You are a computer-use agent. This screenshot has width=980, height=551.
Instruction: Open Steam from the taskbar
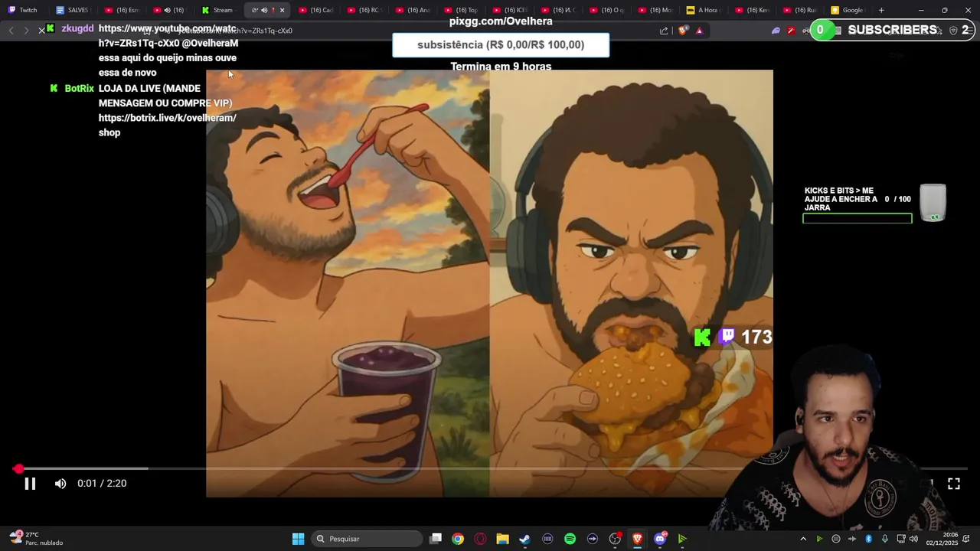pyautogui.click(x=524, y=539)
